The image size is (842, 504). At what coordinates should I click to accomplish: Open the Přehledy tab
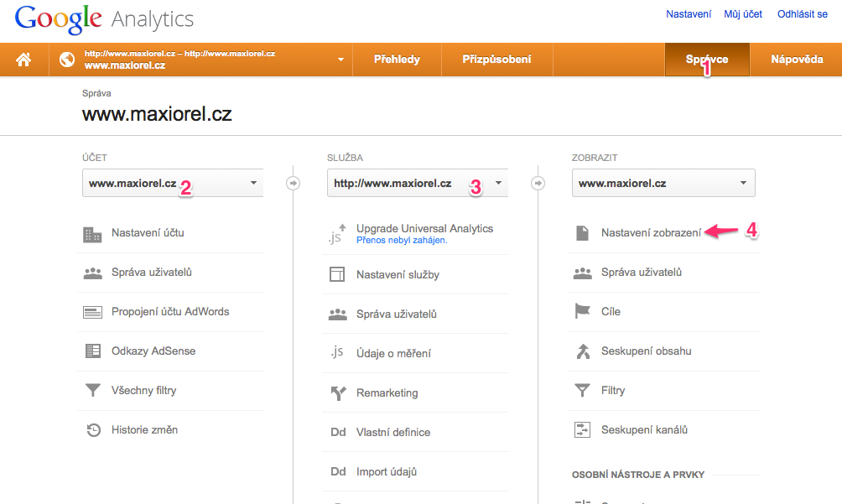click(397, 60)
